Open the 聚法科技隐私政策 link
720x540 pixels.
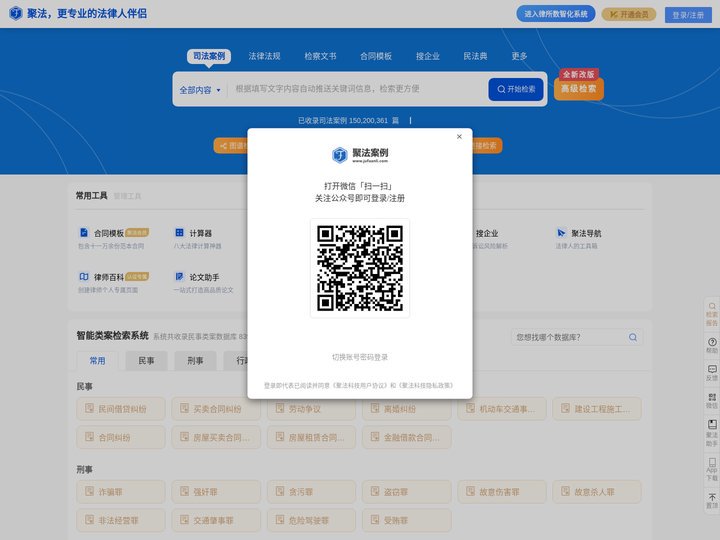pyautogui.click(x=425, y=385)
